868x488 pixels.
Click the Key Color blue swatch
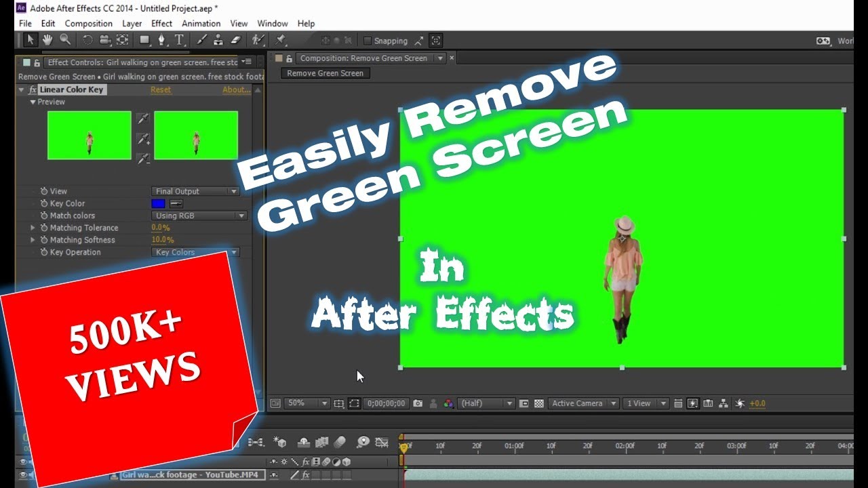tap(158, 203)
